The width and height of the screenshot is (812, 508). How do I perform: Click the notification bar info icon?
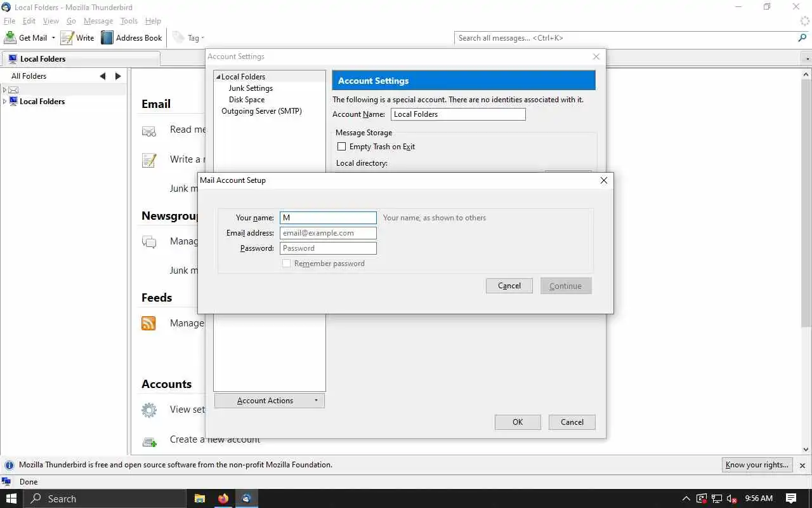pos(10,465)
